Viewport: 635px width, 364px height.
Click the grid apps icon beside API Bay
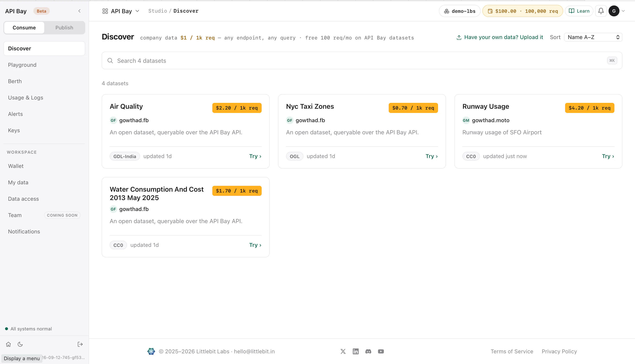click(105, 11)
